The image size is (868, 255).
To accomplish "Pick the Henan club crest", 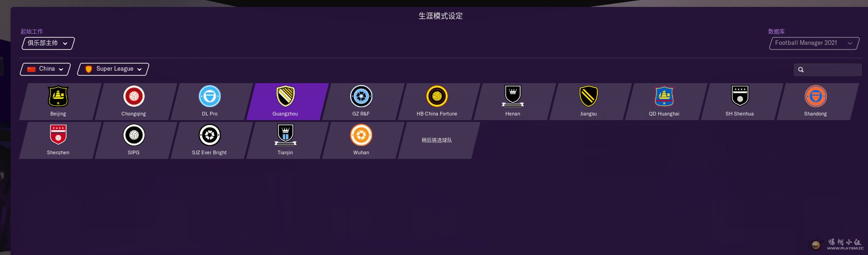I will (x=513, y=96).
